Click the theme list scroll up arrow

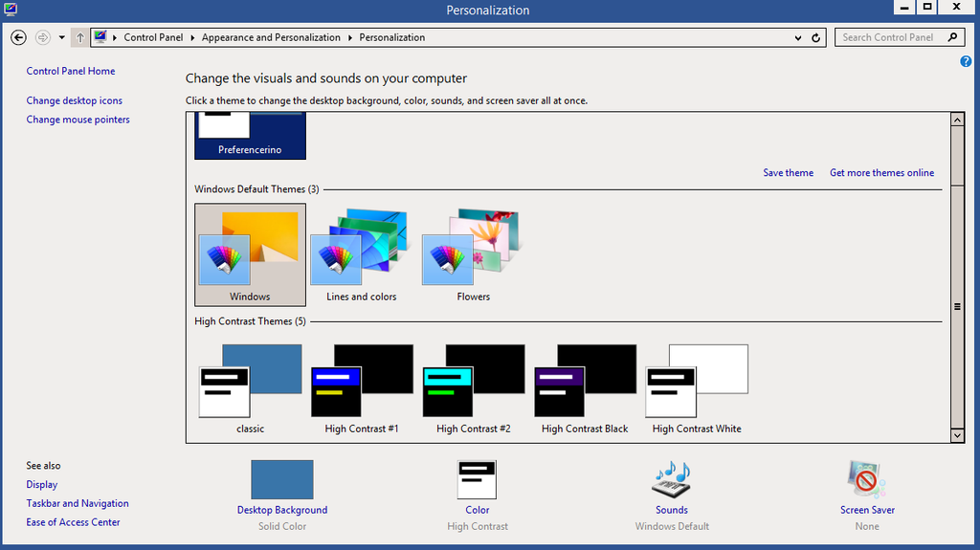(957, 120)
